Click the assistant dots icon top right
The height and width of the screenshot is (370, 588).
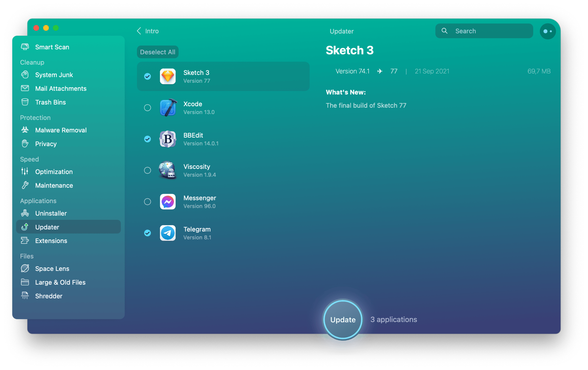point(548,31)
